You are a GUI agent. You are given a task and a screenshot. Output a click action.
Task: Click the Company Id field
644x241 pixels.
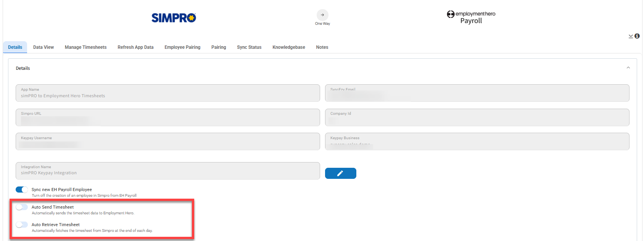477,117
